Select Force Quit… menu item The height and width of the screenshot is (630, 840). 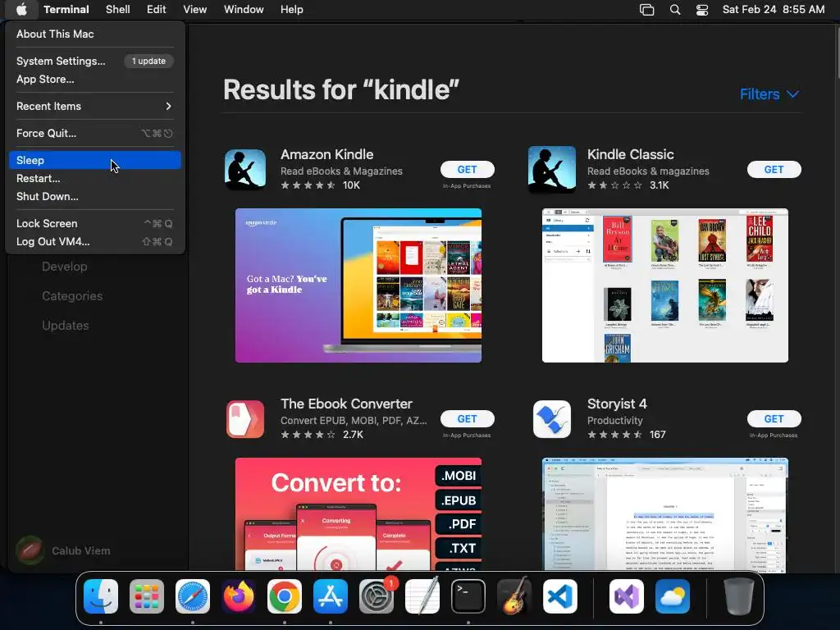tap(95, 134)
